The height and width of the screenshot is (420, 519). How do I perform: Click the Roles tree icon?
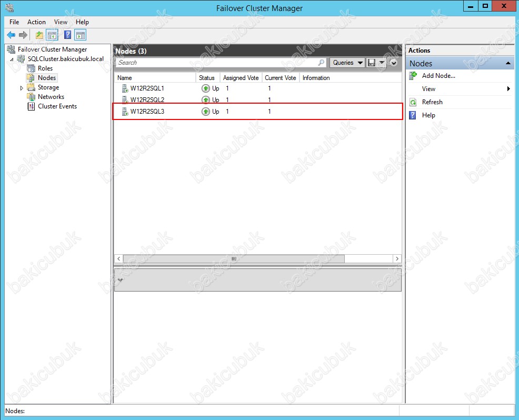[x=31, y=68]
